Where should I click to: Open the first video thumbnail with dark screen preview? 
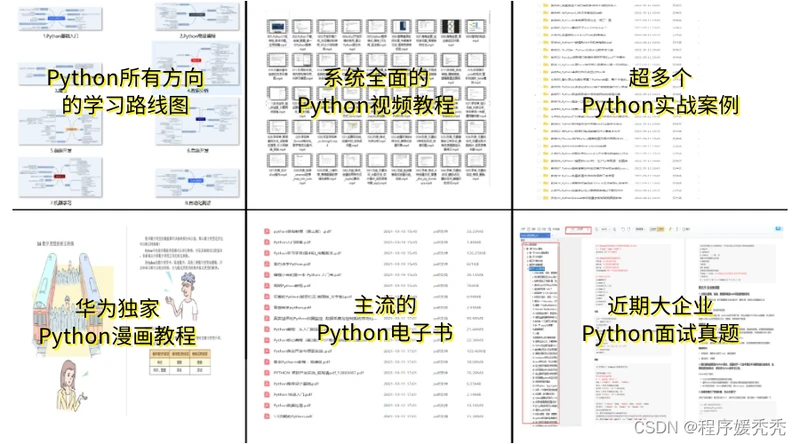tap(278, 27)
